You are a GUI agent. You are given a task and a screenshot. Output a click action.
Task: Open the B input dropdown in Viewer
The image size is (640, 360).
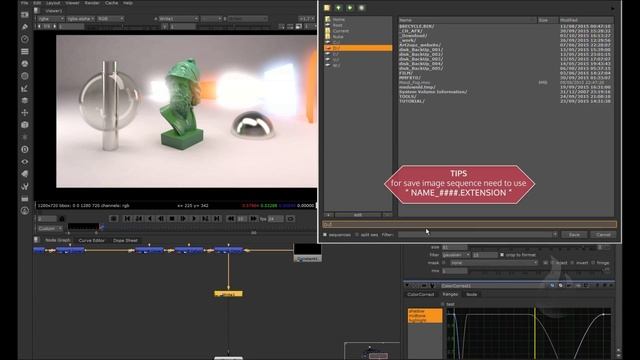coord(247,19)
